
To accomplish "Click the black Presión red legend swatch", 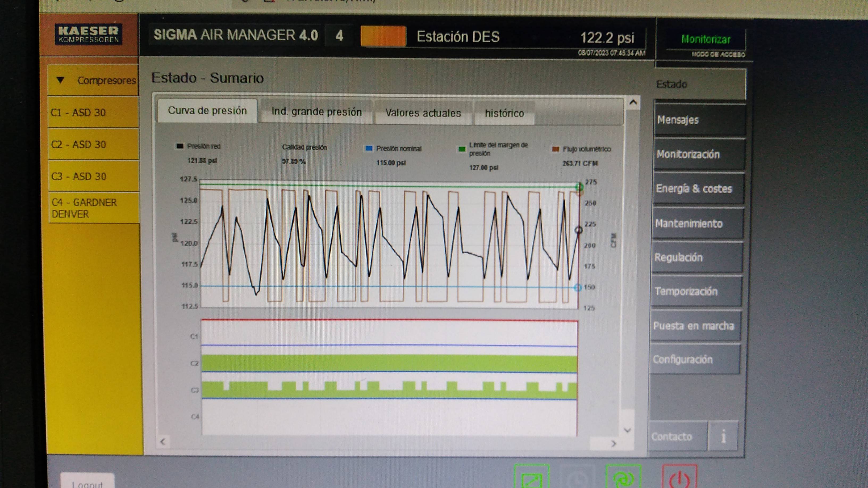I will pyautogui.click(x=180, y=146).
